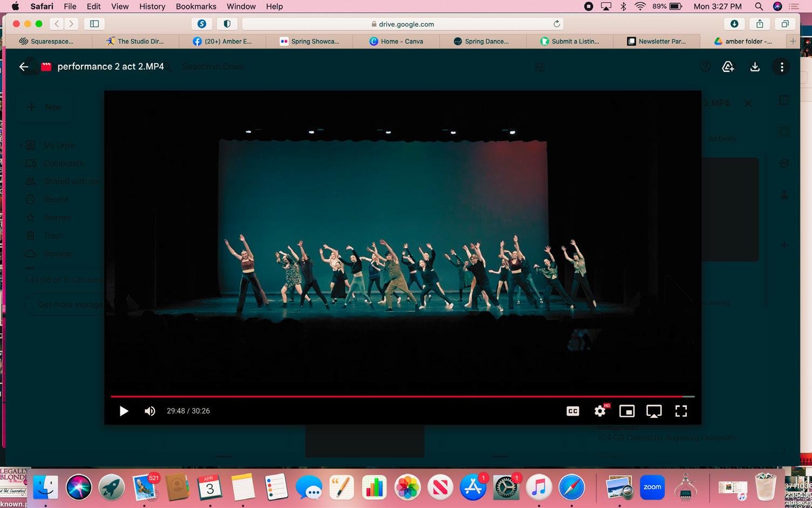Open a new Safari tab
812x508 pixels.
(x=793, y=41)
